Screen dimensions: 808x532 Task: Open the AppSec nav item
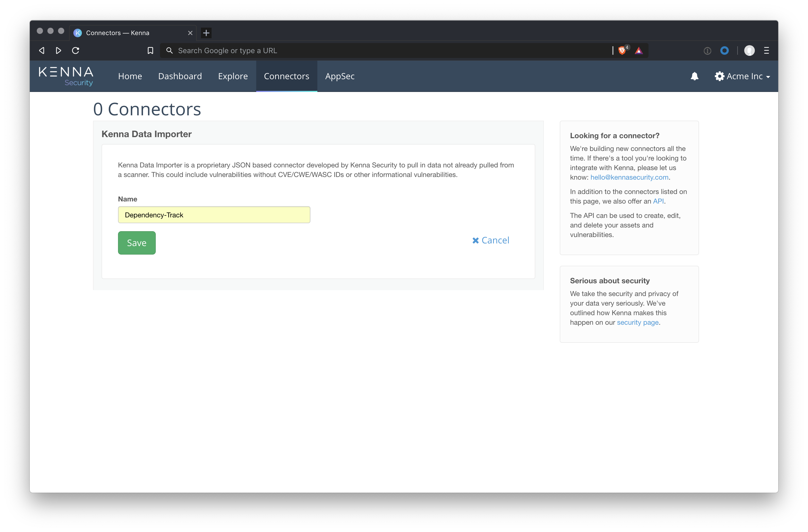[340, 76]
